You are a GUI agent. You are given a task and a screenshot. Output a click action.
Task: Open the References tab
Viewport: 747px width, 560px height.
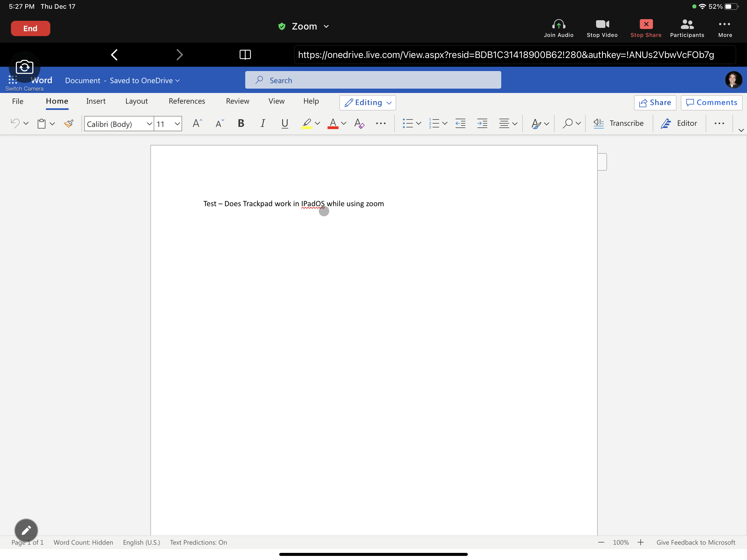click(187, 101)
